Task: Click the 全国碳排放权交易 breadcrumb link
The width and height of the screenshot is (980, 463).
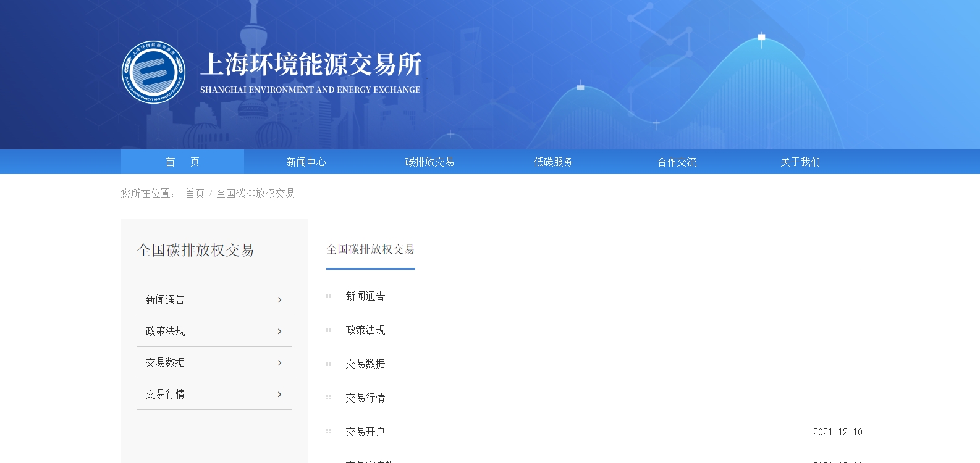Action: (255, 193)
